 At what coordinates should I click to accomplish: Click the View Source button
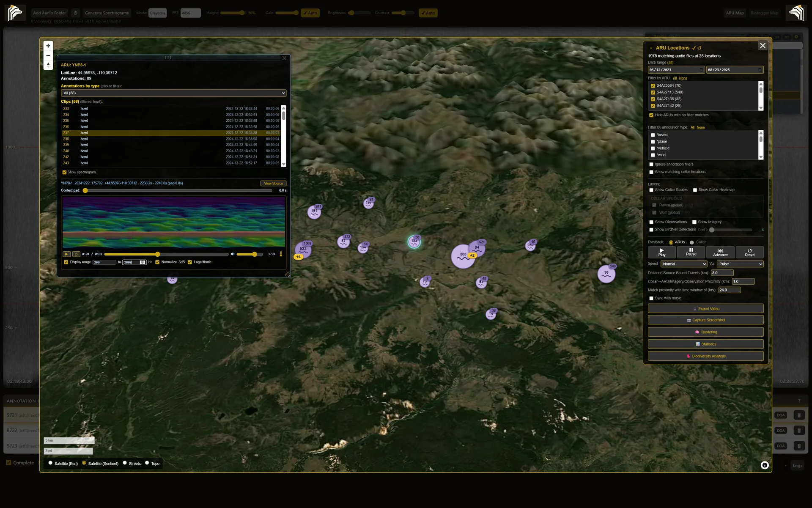coord(273,184)
